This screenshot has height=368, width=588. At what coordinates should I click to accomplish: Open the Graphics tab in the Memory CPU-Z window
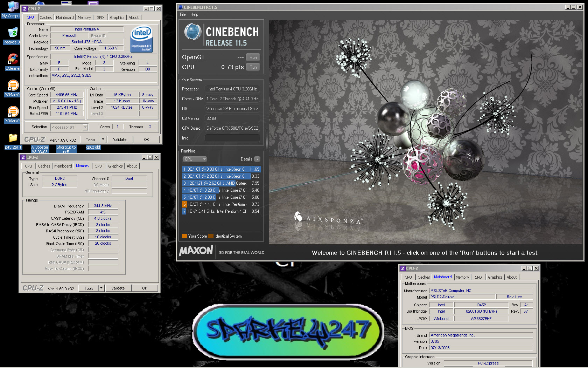115,166
